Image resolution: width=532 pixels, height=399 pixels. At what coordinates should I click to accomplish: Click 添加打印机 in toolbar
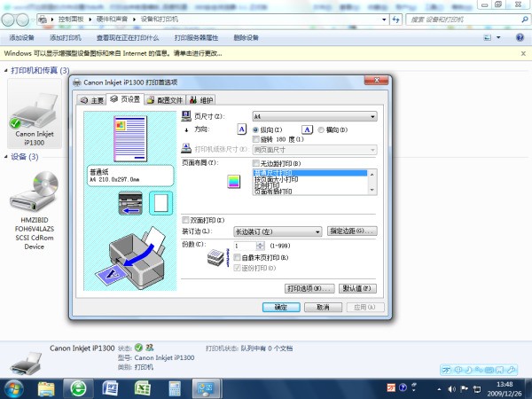coord(65,37)
